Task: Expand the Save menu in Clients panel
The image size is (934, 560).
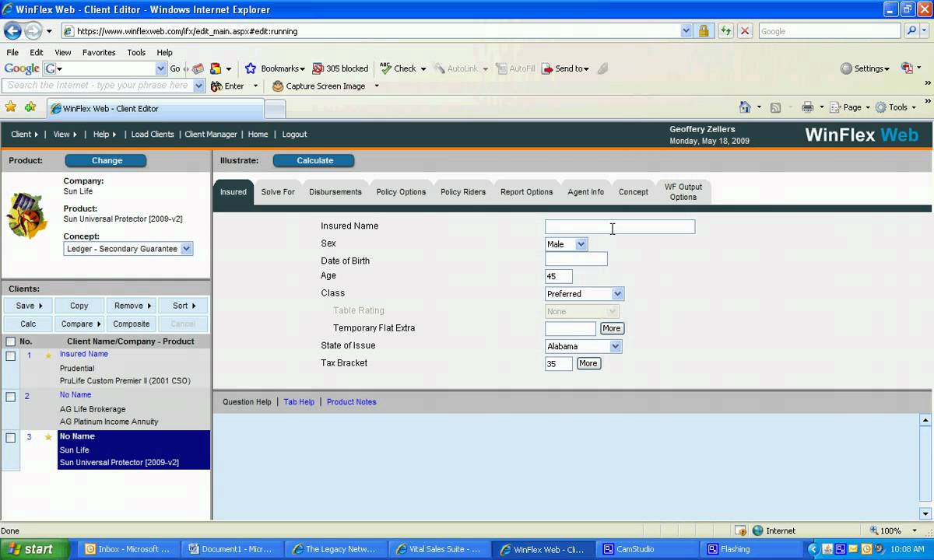Action: click(x=30, y=306)
